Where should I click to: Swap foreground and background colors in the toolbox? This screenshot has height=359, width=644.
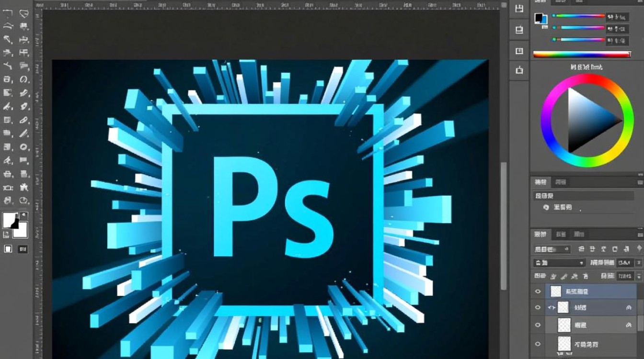pos(24,215)
